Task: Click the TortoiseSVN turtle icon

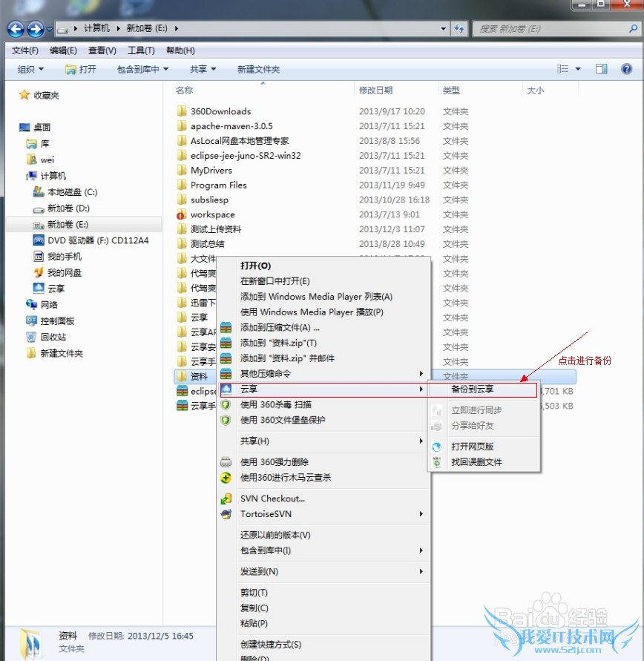Action: point(226,514)
